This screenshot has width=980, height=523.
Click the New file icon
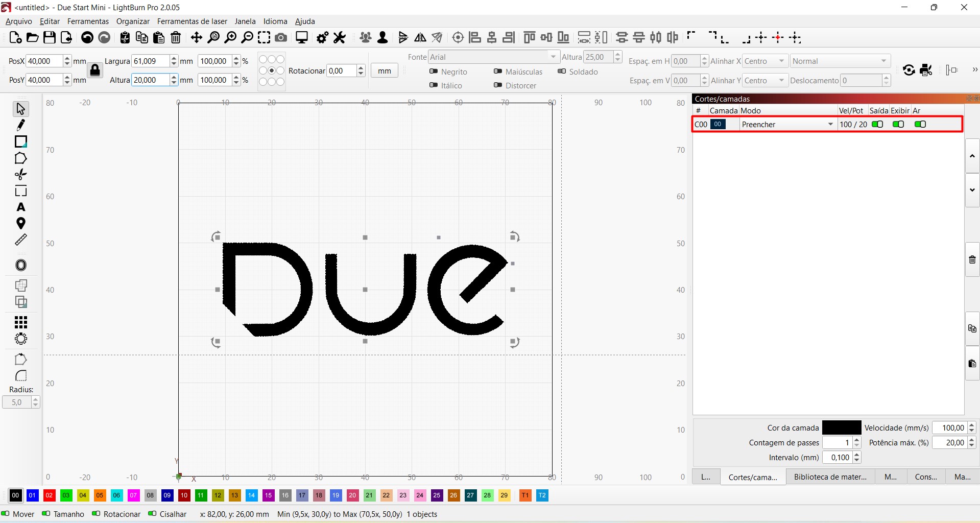(x=15, y=37)
